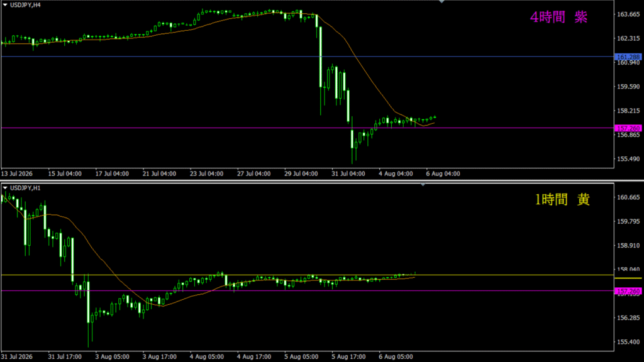Click the '5 Aug 05:00' time label

[301, 357]
